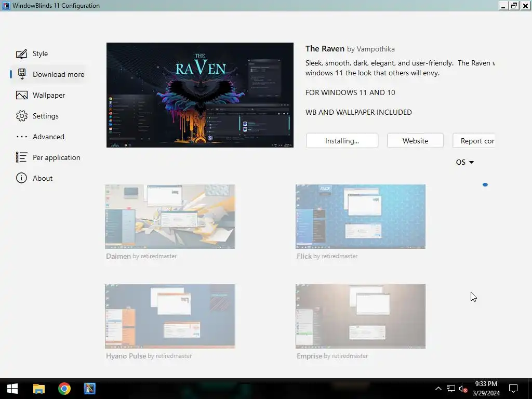This screenshot has height=399, width=532.
Task: Restore down the WindowBlinds window
Action: point(514,6)
